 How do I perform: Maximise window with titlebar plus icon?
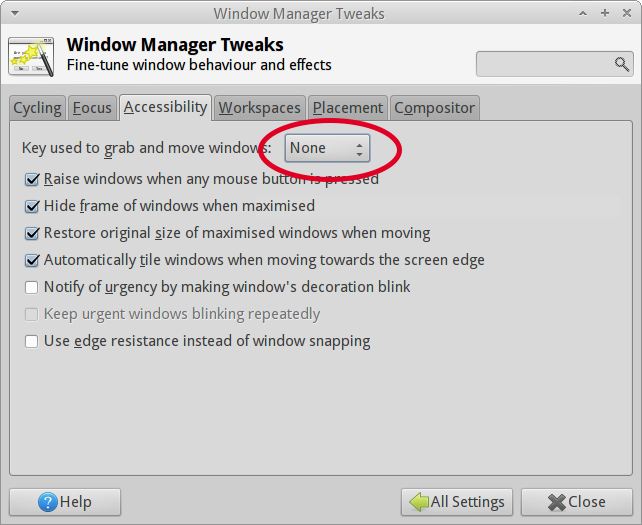point(605,13)
